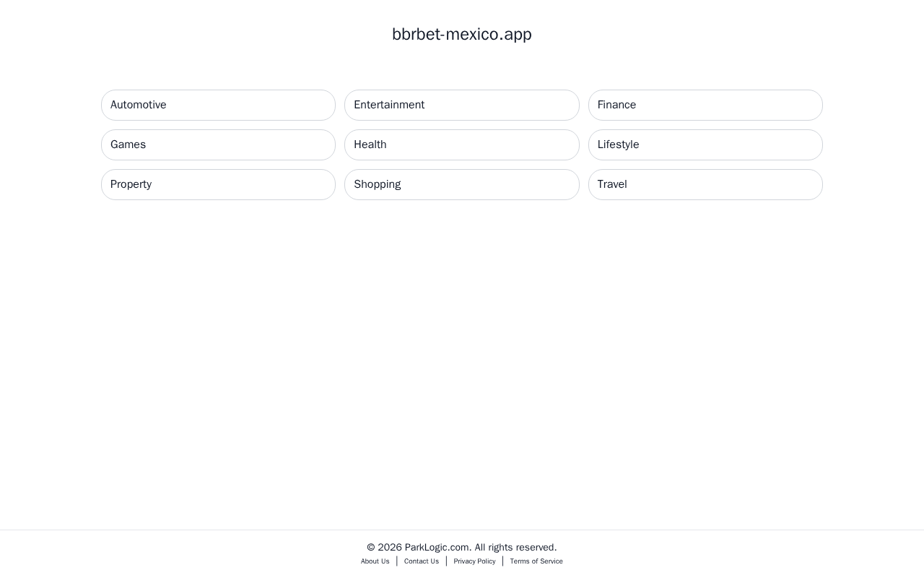Click the bbrbet-mexico.app page title
Image resolution: width=924 pixels, height=578 pixels.
462,34
